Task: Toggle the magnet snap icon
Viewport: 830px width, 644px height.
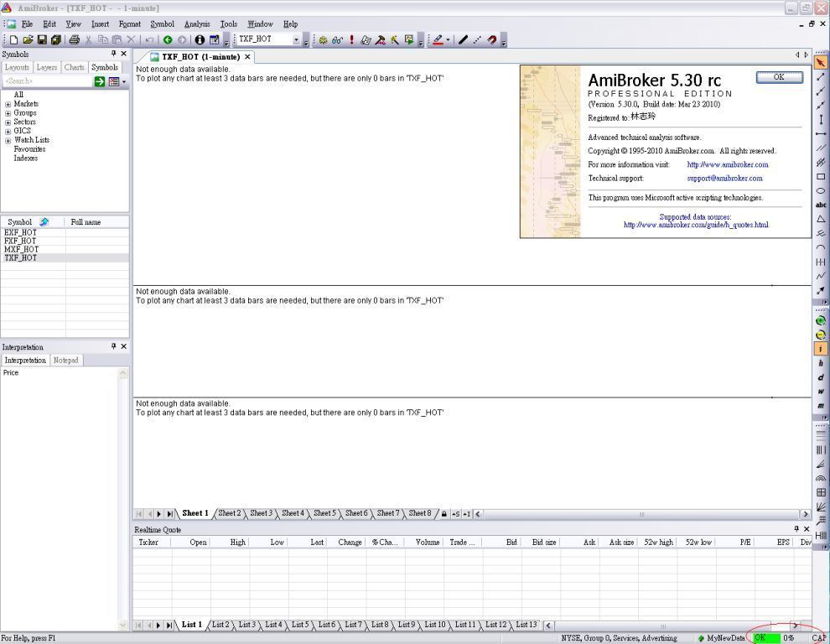Action: coord(492,39)
